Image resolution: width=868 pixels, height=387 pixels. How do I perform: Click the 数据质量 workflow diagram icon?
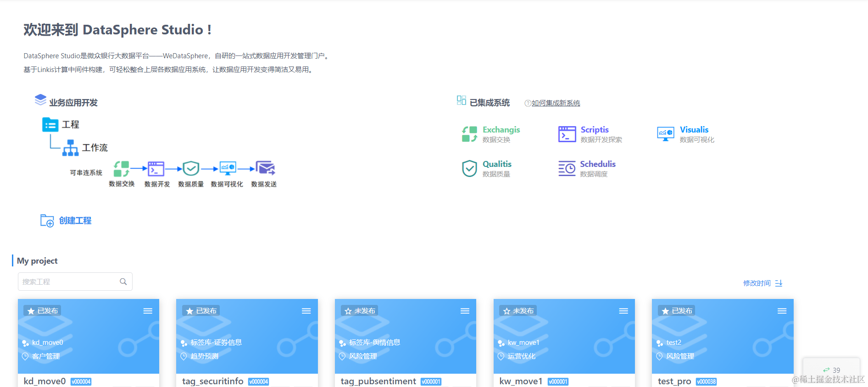191,169
